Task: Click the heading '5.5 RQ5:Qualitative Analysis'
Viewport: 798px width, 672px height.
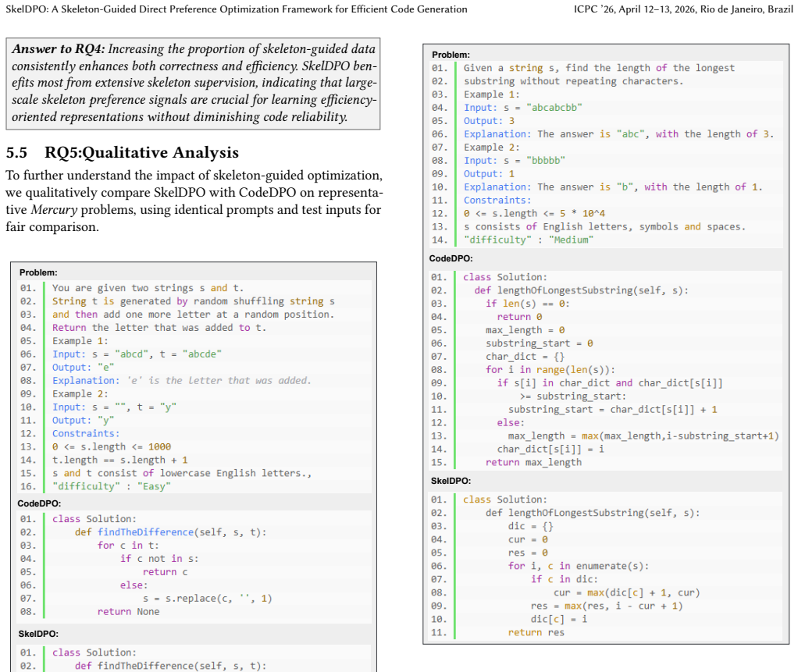Action: [x=122, y=152]
